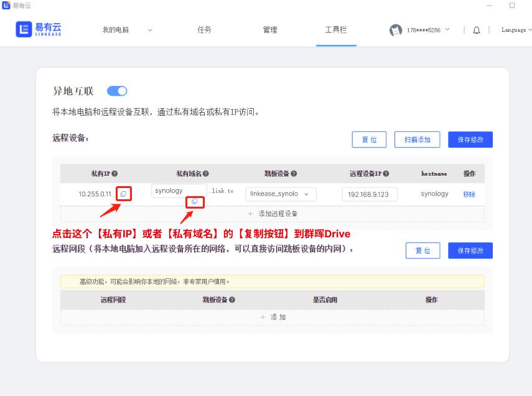Open the Language dropdown

(x=516, y=30)
